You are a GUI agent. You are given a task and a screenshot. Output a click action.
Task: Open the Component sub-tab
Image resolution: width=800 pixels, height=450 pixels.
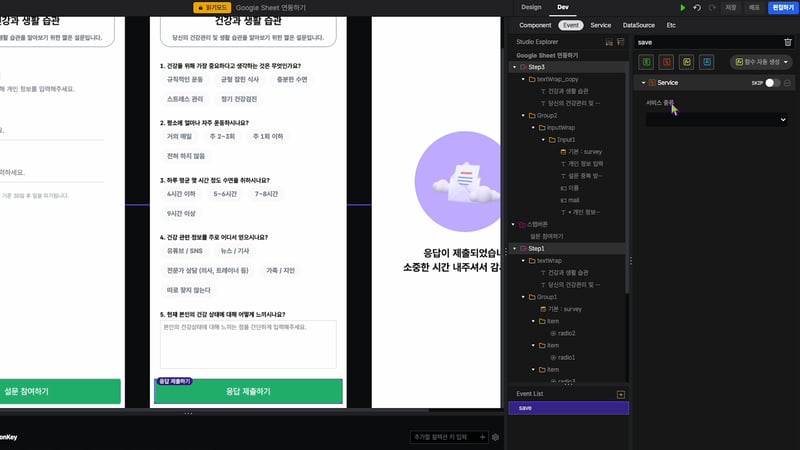coord(535,25)
